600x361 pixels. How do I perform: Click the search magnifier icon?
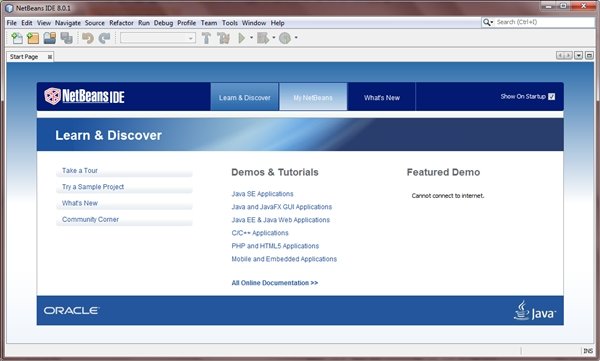click(486, 22)
